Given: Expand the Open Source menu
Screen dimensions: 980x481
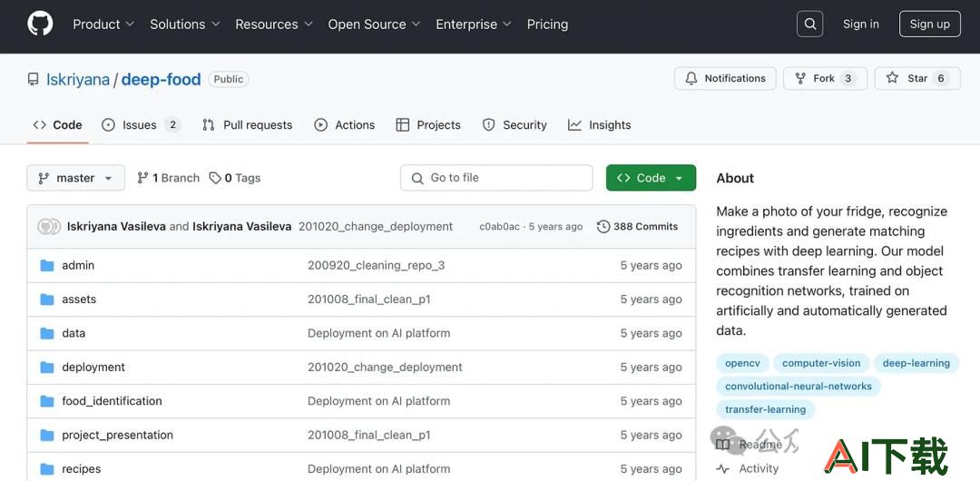Looking at the screenshot, I should [x=374, y=24].
